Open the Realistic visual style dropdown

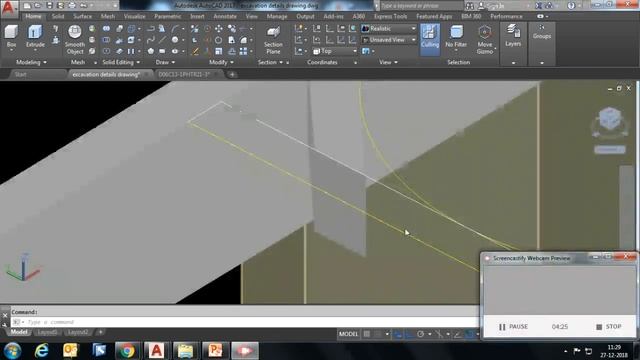click(389, 29)
